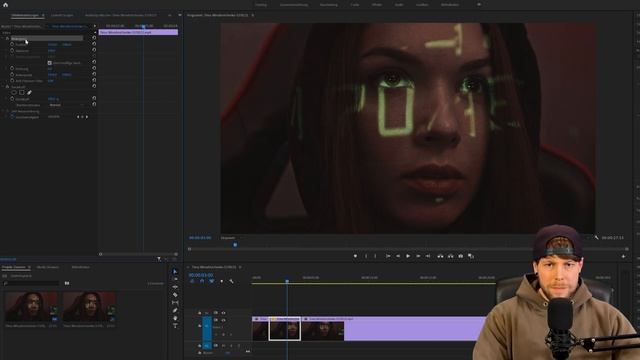Viewport: 640px width, 360px height.
Task: Open the Effekteinstellungen panel menu
Action: [x=43, y=15]
